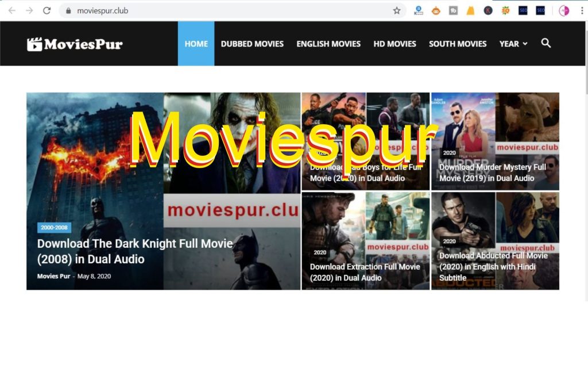Open Download Murder Mystery Full Movie link

[x=492, y=172]
